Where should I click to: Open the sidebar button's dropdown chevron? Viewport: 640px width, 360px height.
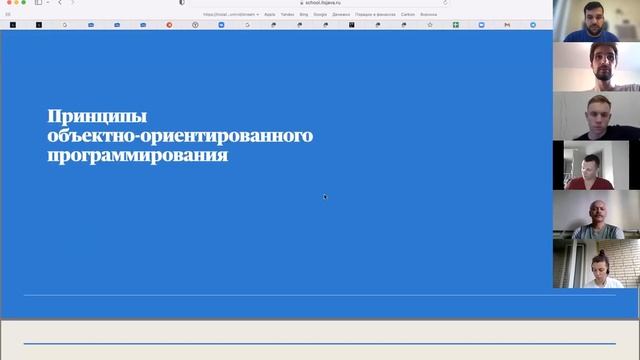48,2
